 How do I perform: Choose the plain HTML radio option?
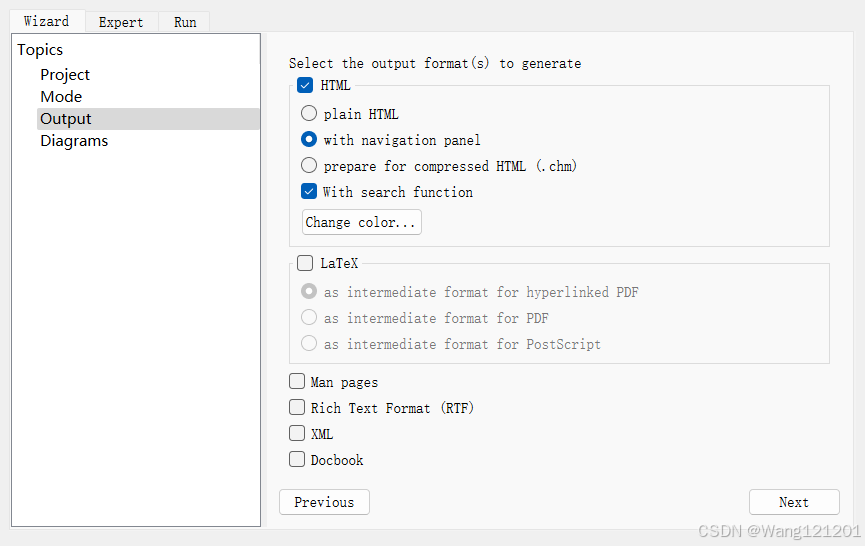(309, 114)
